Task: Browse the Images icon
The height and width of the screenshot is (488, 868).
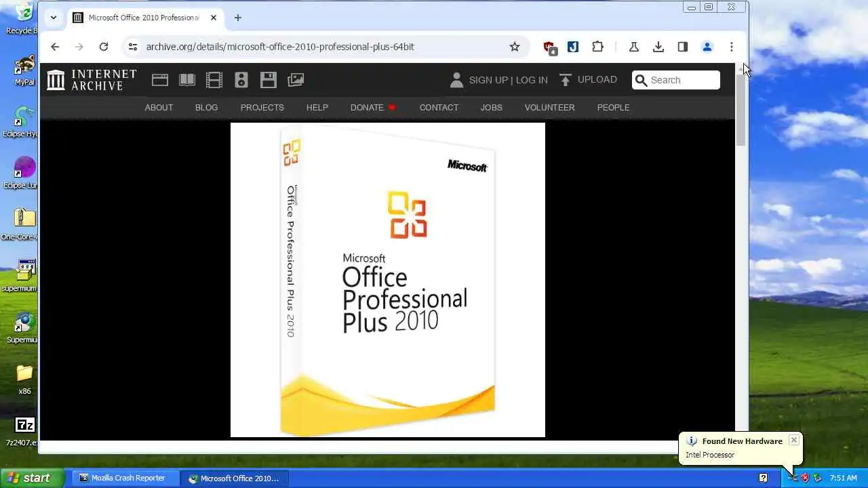Action: (296, 80)
